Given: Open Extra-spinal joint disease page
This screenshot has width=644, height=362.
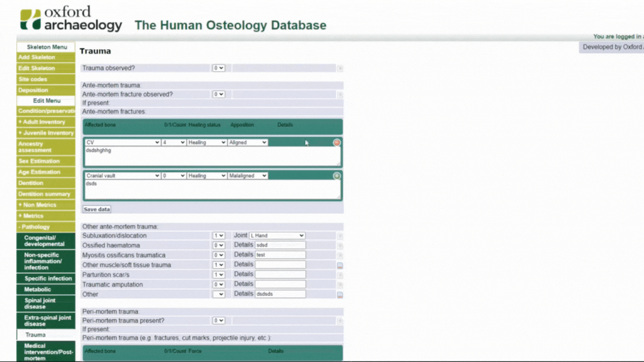Looking at the screenshot, I should pos(46,321).
